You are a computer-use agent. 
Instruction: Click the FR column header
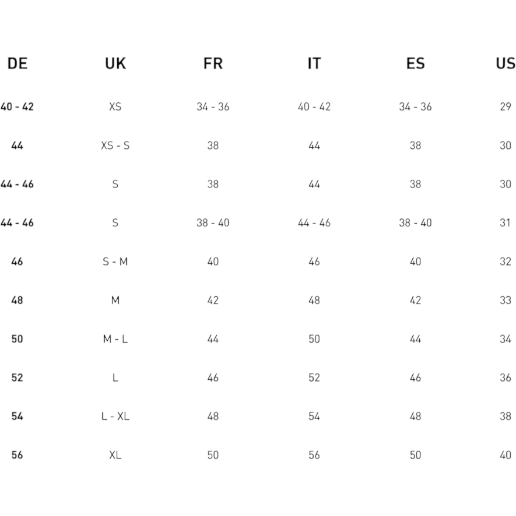(213, 63)
